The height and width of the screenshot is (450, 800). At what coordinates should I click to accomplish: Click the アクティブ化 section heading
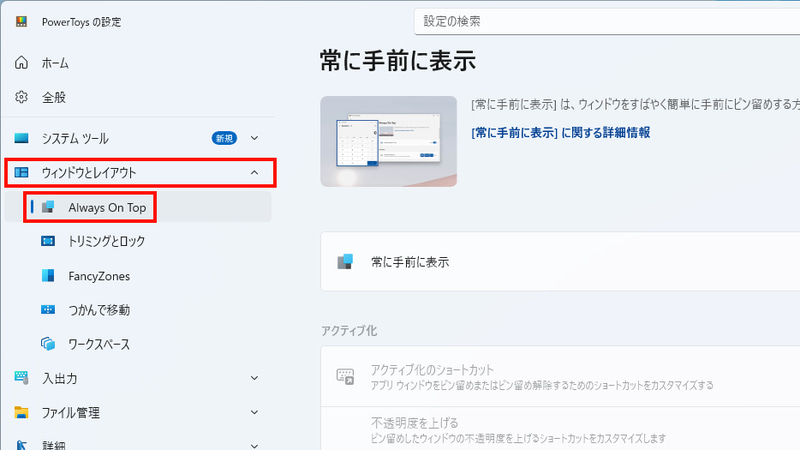click(349, 331)
